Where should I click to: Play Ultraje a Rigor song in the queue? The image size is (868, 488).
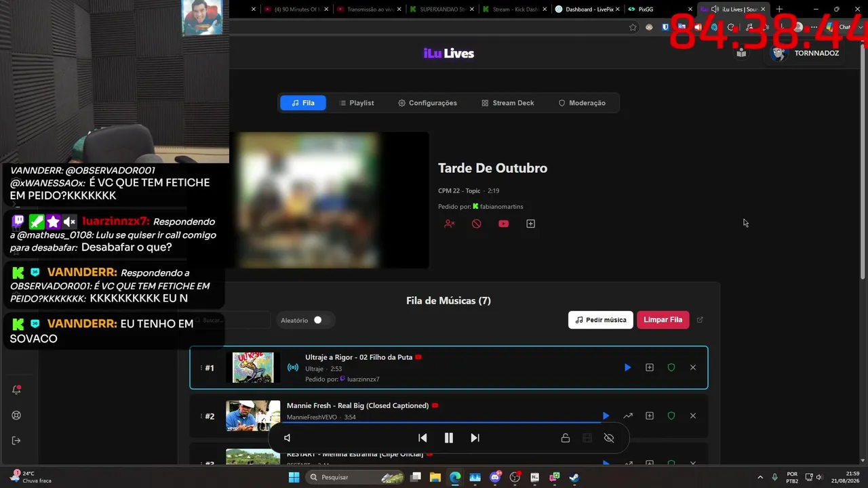click(627, 367)
